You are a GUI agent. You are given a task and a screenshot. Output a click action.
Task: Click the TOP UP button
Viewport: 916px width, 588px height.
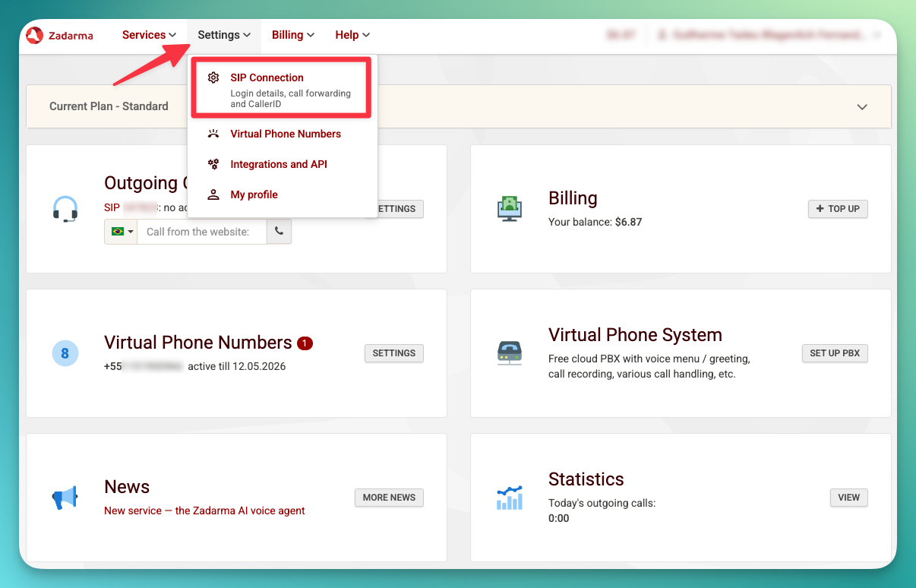click(x=838, y=209)
